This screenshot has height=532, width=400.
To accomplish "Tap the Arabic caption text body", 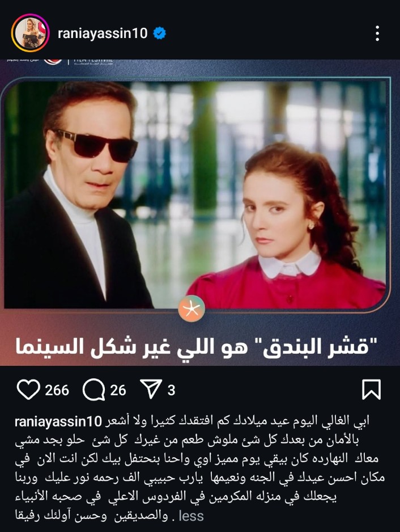I will pos(200,468).
